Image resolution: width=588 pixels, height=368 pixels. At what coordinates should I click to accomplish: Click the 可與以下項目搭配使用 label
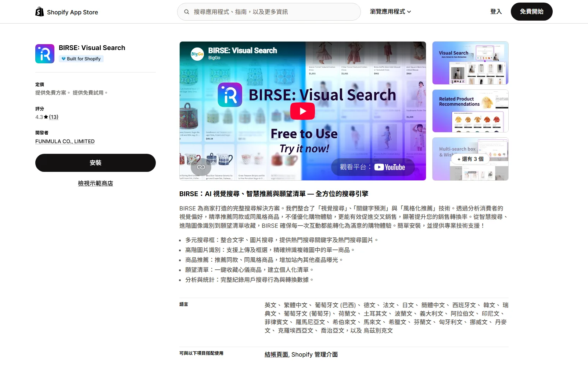(201, 353)
